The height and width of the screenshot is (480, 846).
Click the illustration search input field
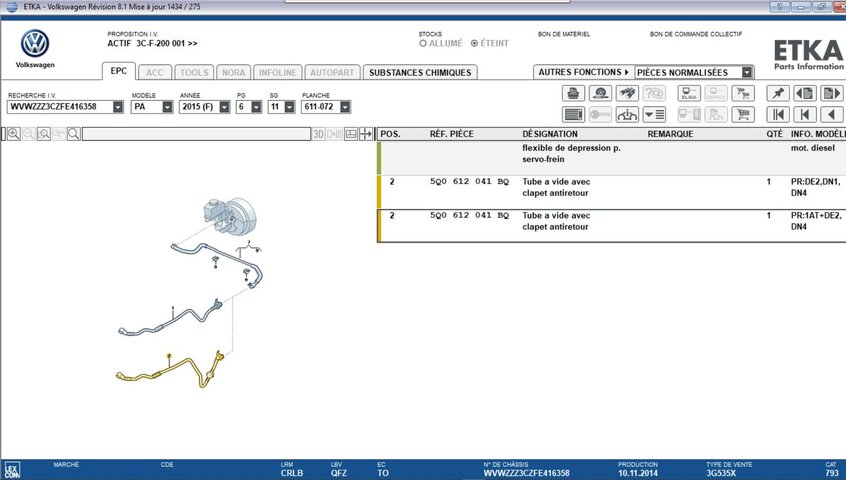[x=196, y=134]
